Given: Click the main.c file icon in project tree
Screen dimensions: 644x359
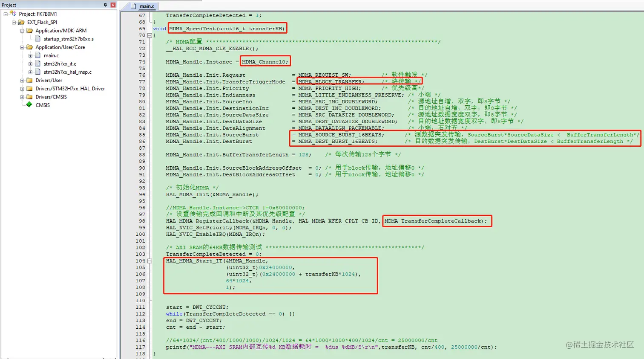Looking at the screenshot, I should coord(38,55).
